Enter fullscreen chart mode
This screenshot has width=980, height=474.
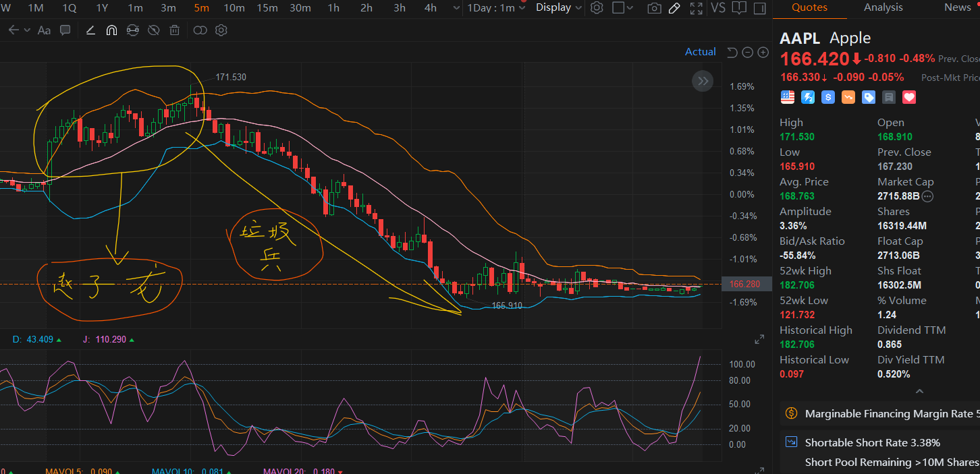click(697, 8)
